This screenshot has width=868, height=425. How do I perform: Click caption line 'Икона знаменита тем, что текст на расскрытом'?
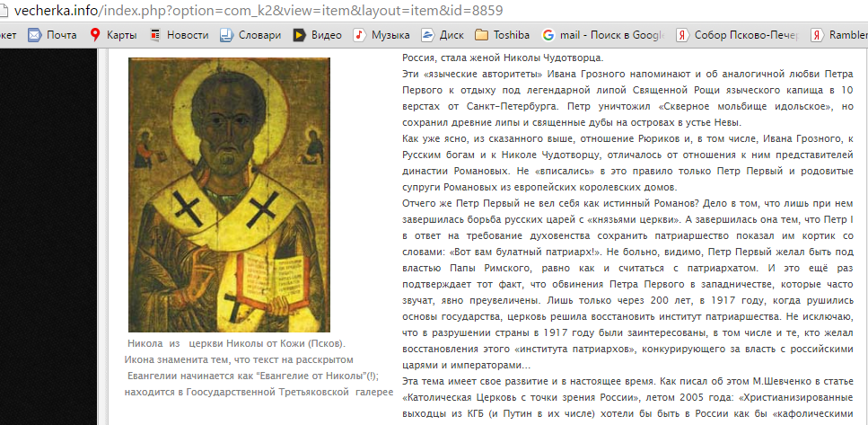tap(239, 359)
